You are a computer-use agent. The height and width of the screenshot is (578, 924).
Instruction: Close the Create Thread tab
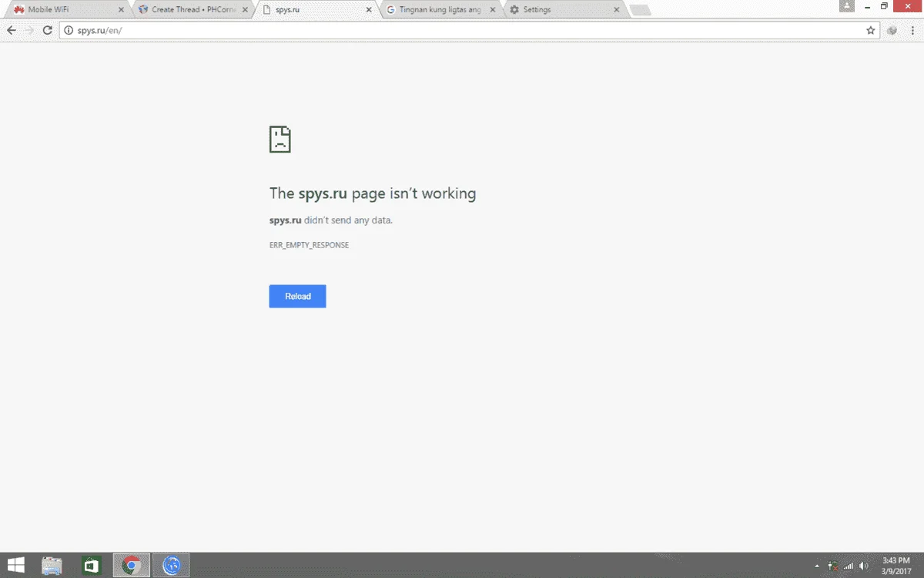(245, 10)
